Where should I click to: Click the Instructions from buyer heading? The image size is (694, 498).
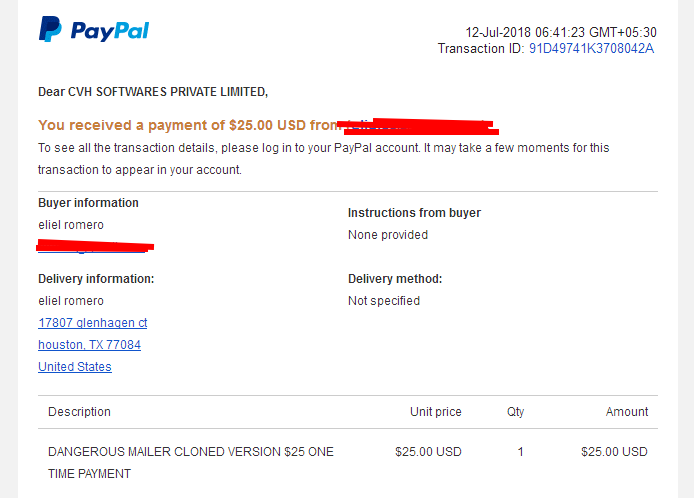click(414, 213)
